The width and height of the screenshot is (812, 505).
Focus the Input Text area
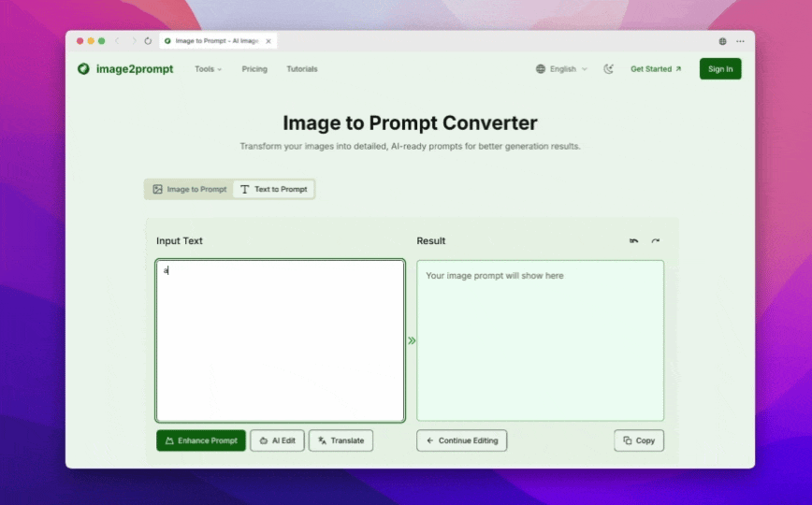tap(280, 340)
